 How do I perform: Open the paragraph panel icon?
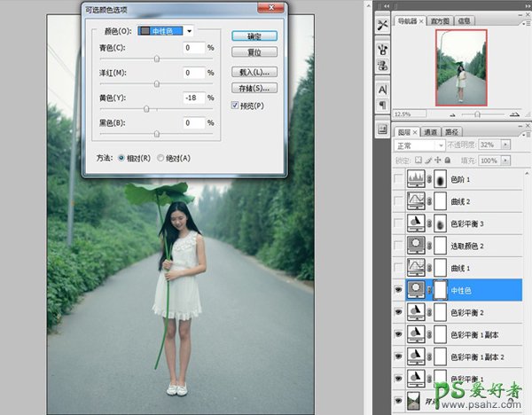382,106
